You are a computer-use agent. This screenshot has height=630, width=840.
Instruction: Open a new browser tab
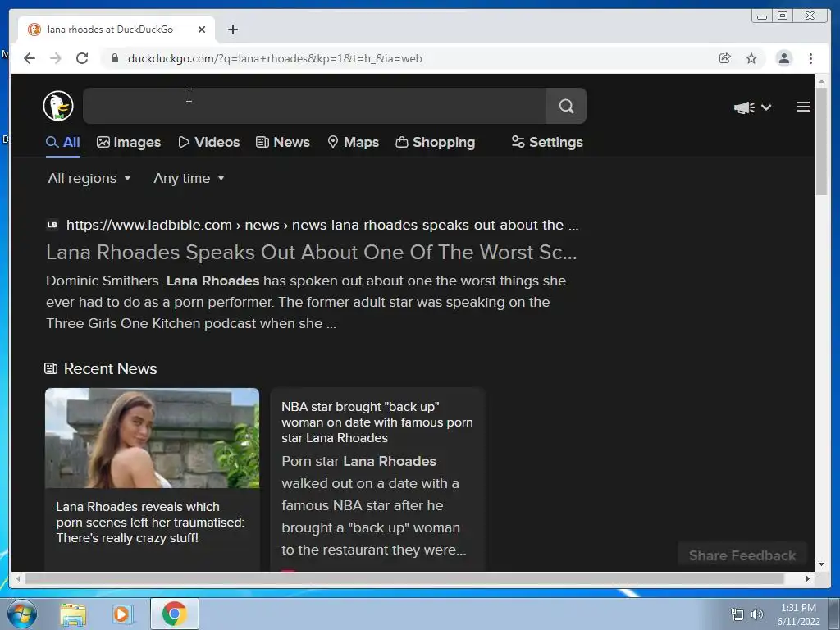[x=232, y=30]
